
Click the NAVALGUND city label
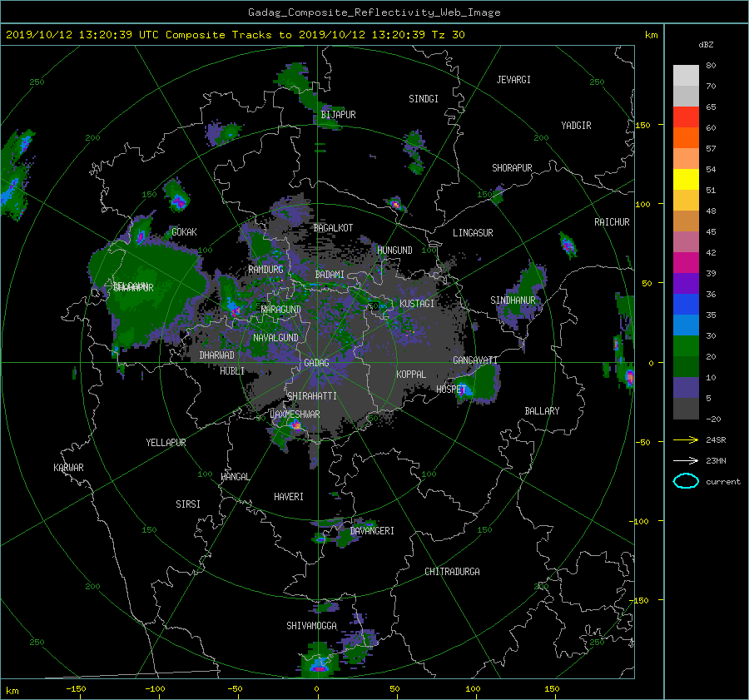[x=275, y=338]
